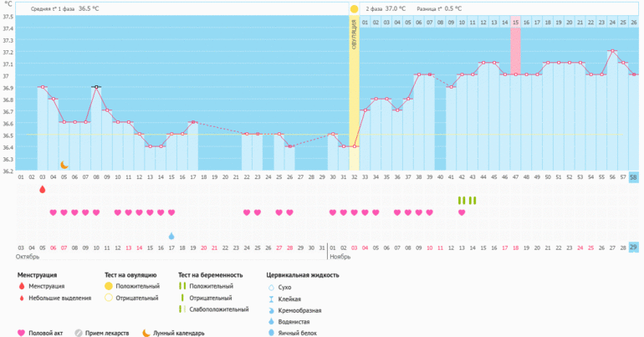
Task: Click the red menstruation drop marker
Action: pyautogui.click(x=43, y=190)
